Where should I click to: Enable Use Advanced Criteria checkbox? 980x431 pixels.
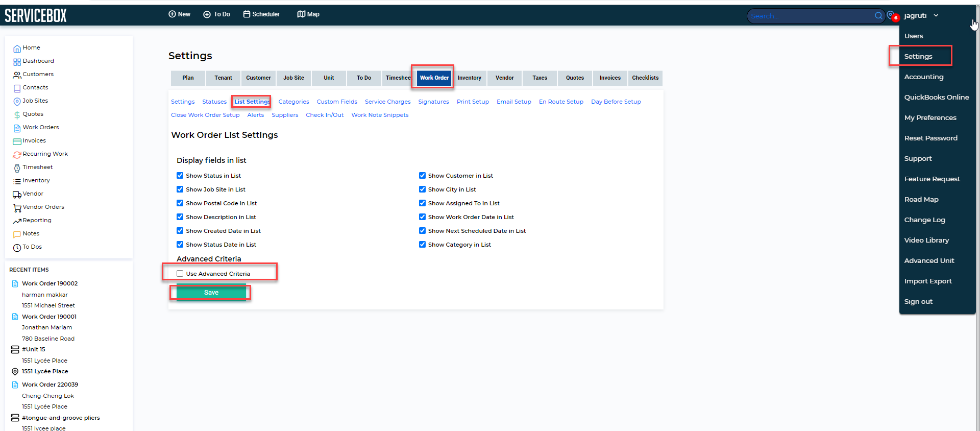click(x=180, y=274)
